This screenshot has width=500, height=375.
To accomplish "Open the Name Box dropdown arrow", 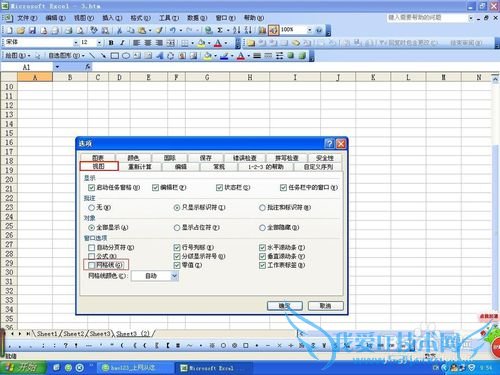I will (57, 67).
